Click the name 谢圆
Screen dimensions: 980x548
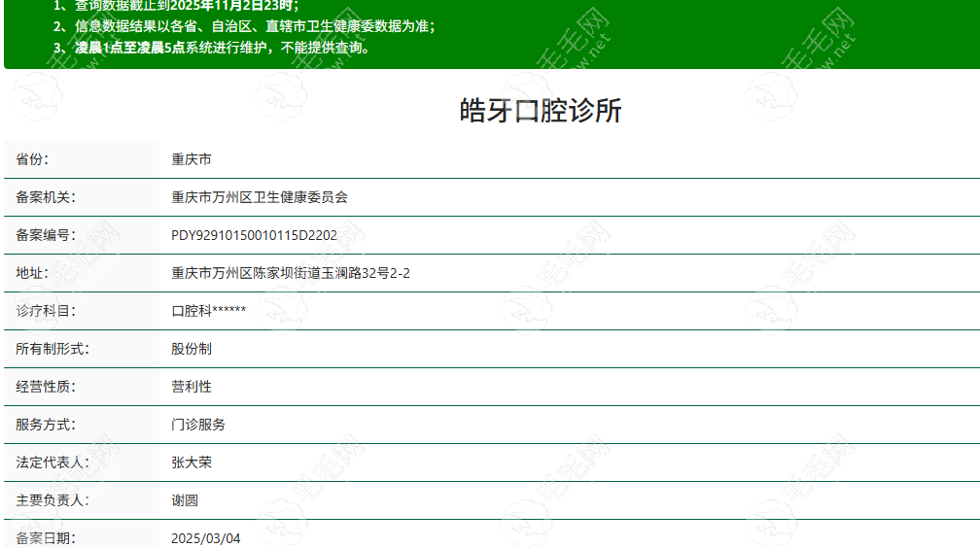[x=185, y=500]
